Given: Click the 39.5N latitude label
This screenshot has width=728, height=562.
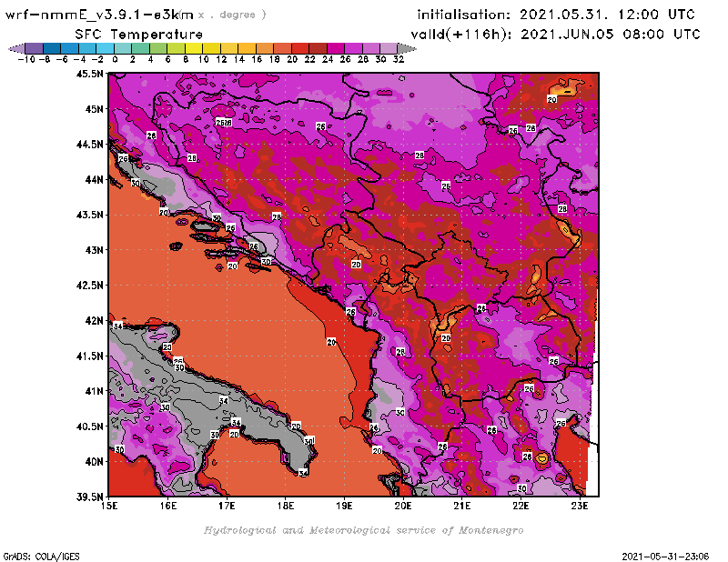Looking at the screenshot, I should coord(90,497).
